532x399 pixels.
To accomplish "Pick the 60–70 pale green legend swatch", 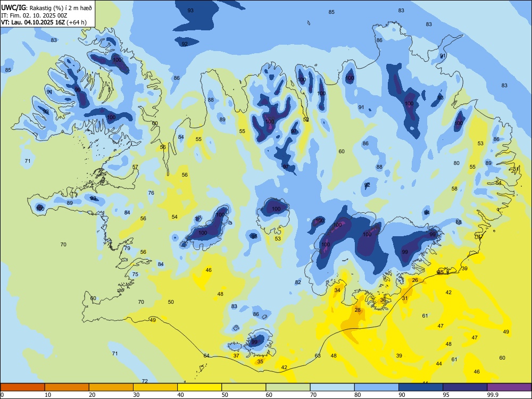I will click(x=288, y=387).
